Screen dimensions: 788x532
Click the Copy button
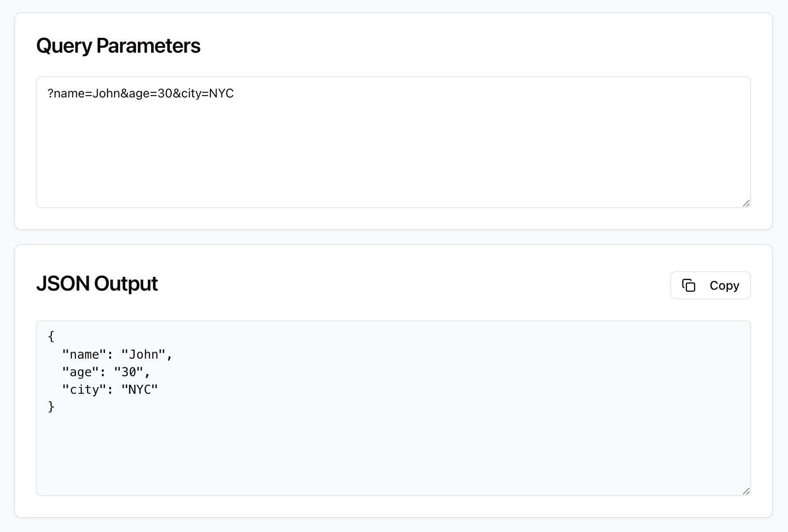point(710,285)
